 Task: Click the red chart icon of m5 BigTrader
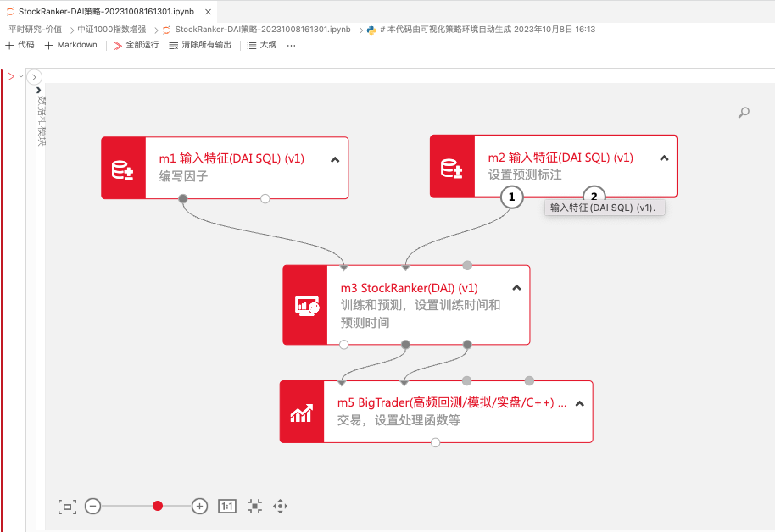coord(302,412)
